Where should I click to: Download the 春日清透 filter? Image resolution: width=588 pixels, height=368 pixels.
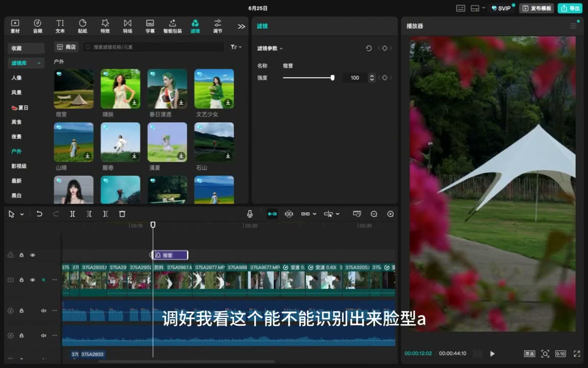point(181,102)
